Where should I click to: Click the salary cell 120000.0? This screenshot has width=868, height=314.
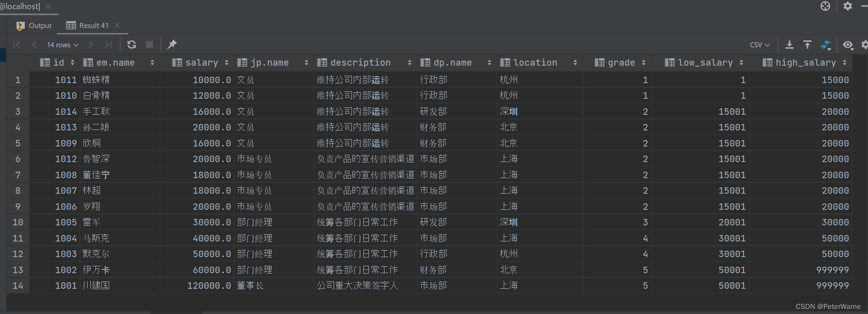tap(196, 286)
